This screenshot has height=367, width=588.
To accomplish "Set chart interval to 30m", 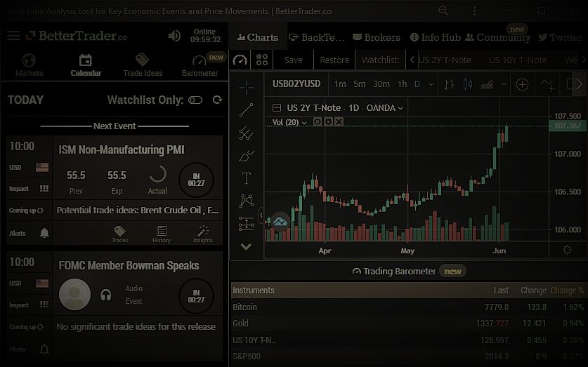I will (381, 84).
